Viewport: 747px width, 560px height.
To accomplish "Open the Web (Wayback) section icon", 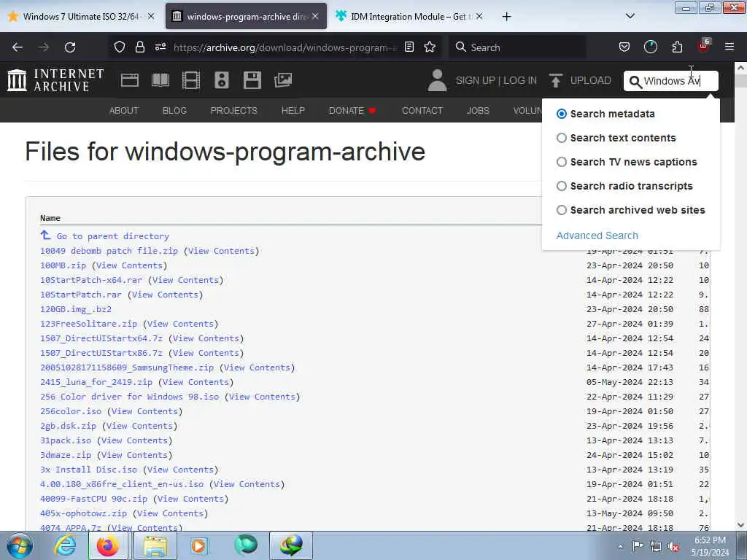I will 130,80.
